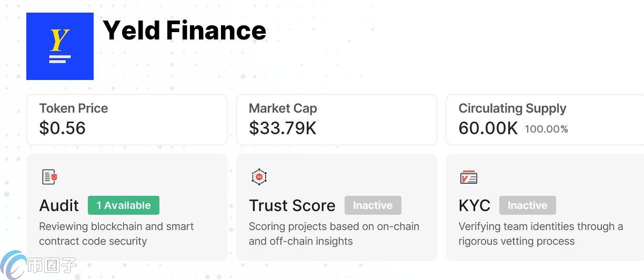The height and width of the screenshot is (280, 644).
Task: Click the Yeld Finance logo image
Action: click(x=60, y=46)
